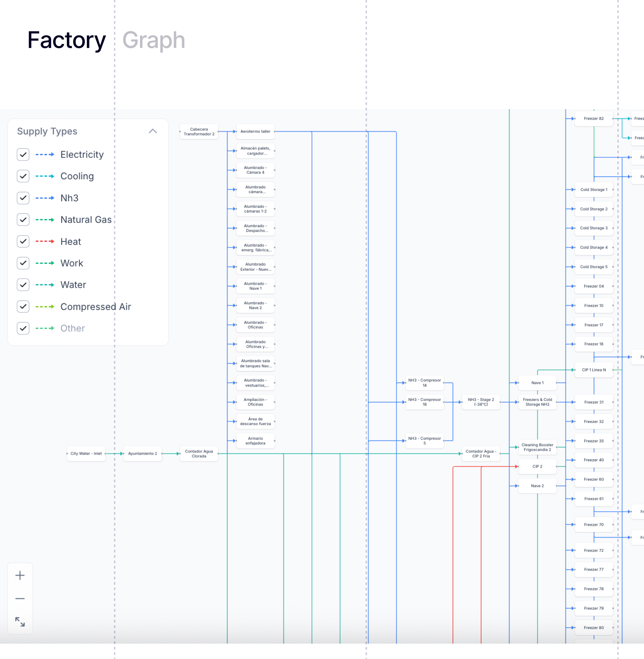Viewport: 644px width, 659px height.
Task: Switch to the Graph tab
Action: pos(154,40)
